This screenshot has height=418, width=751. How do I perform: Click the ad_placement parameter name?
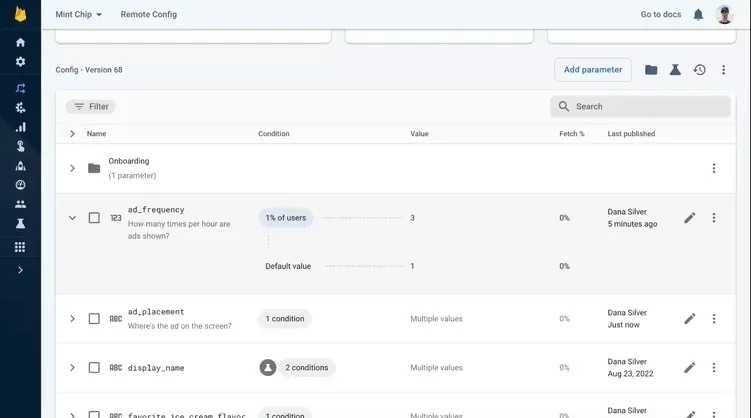pyautogui.click(x=156, y=312)
